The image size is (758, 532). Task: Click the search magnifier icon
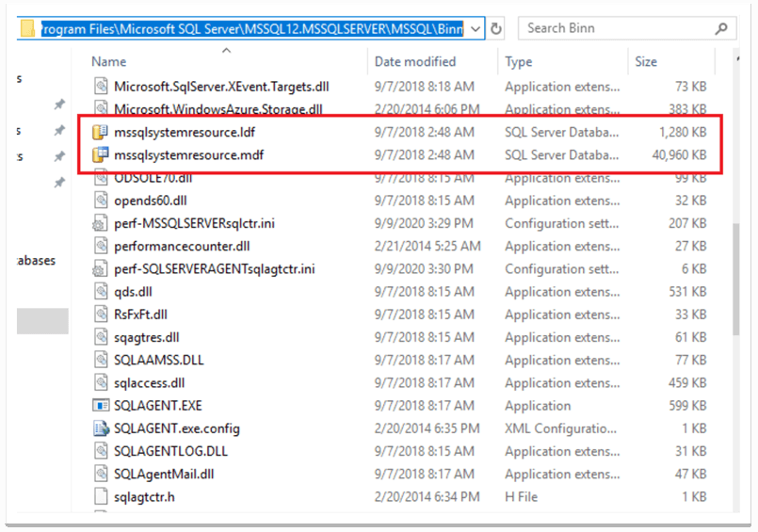(721, 28)
